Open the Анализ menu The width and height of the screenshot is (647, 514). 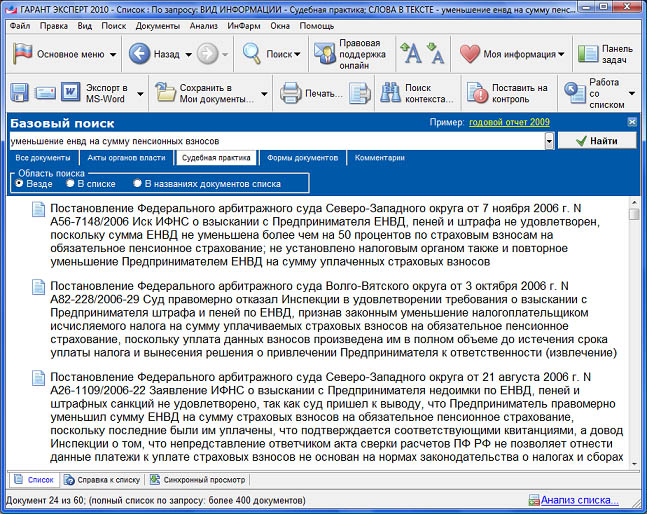[203, 24]
